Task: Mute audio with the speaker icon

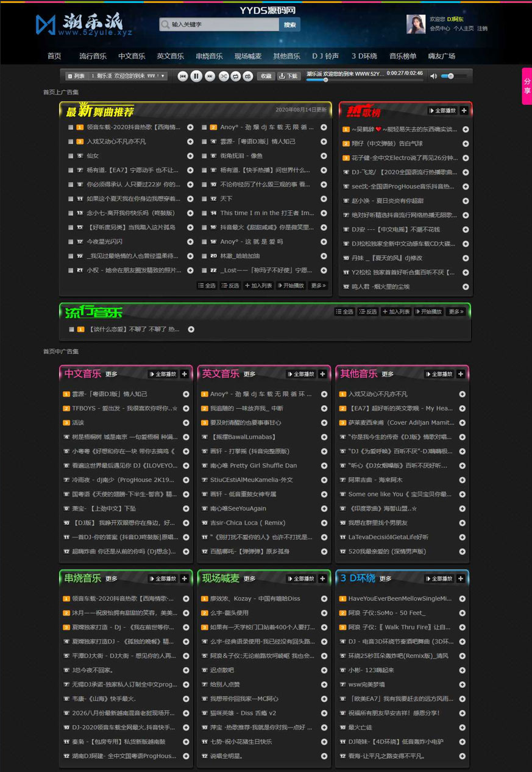Action: (433, 76)
